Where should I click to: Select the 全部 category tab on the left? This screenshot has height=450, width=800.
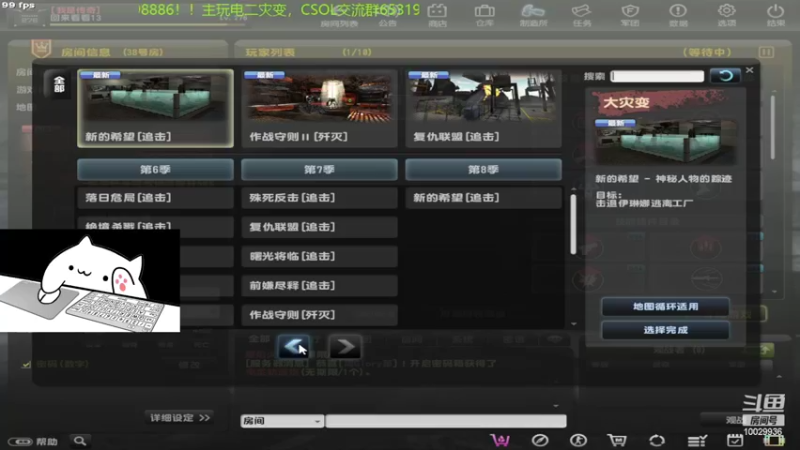59,84
